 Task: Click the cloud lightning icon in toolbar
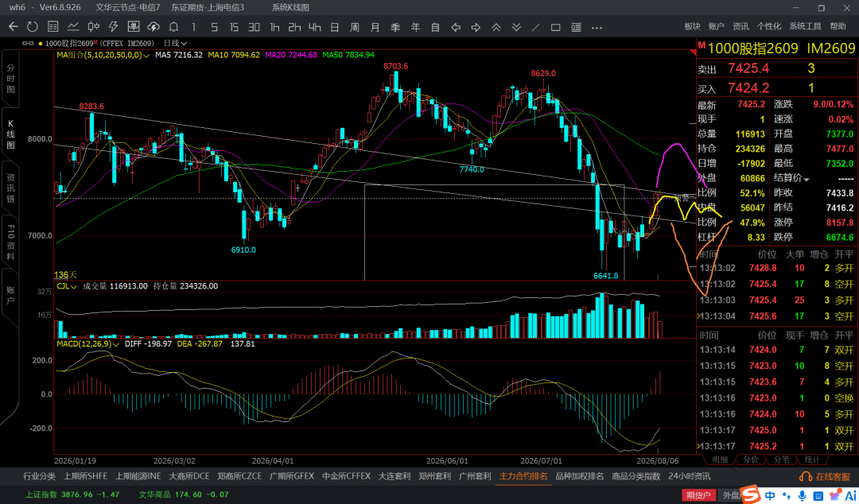(x=154, y=27)
